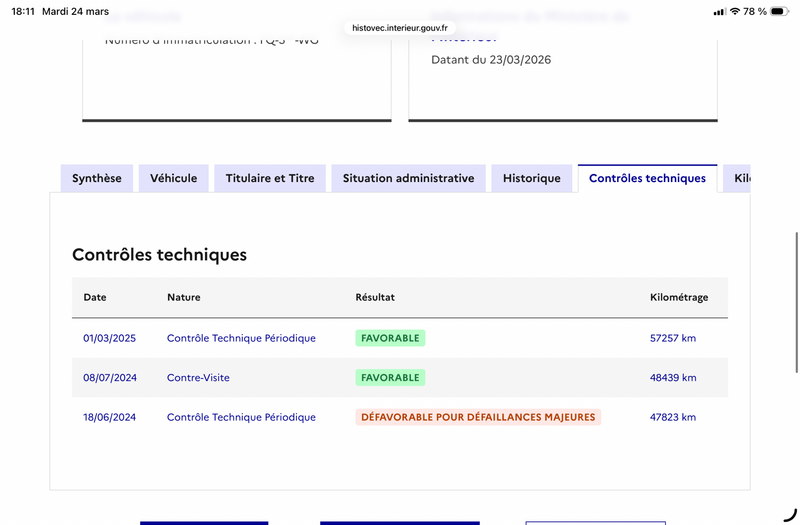Open the Historique tab

click(532, 178)
